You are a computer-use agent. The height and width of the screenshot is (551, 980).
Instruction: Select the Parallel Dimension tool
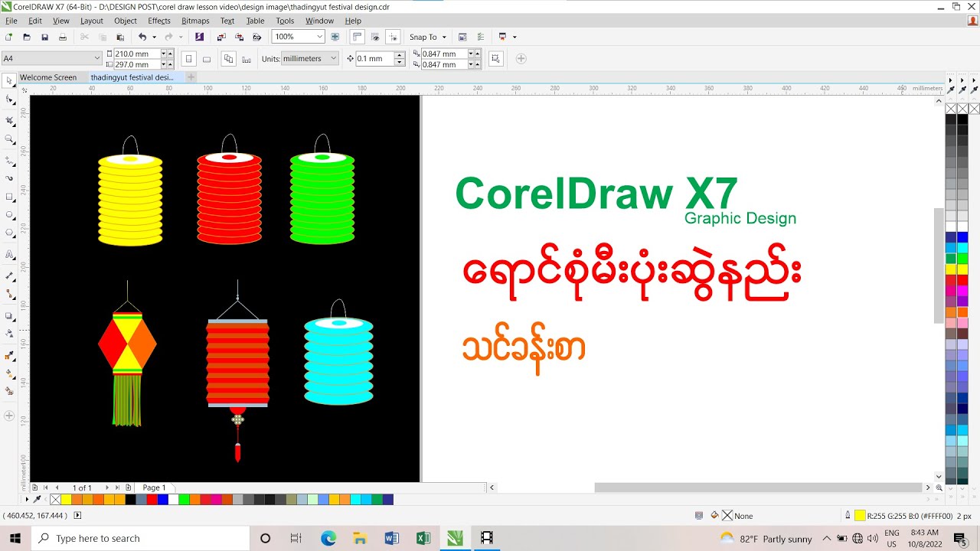pyautogui.click(x=9, y=275)
